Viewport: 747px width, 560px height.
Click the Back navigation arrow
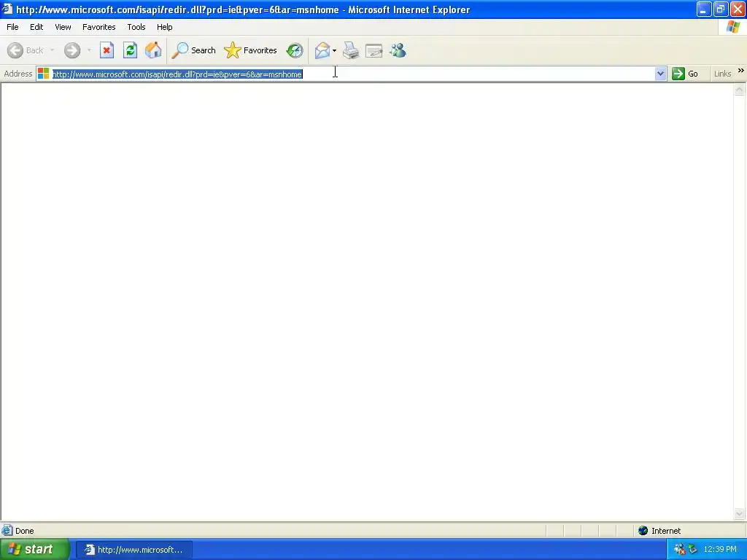(x=15, y=50)
